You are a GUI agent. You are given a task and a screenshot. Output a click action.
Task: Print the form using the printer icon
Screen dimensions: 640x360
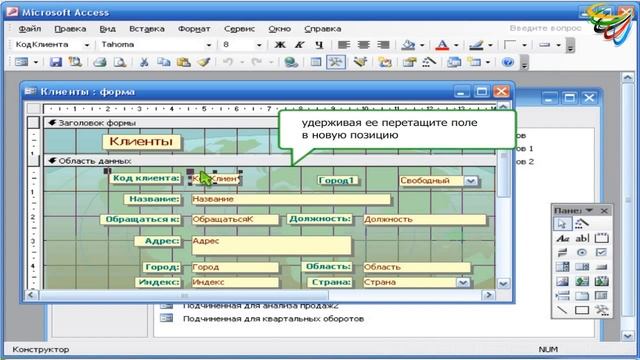pyautogui.click(x=100, y=62)
